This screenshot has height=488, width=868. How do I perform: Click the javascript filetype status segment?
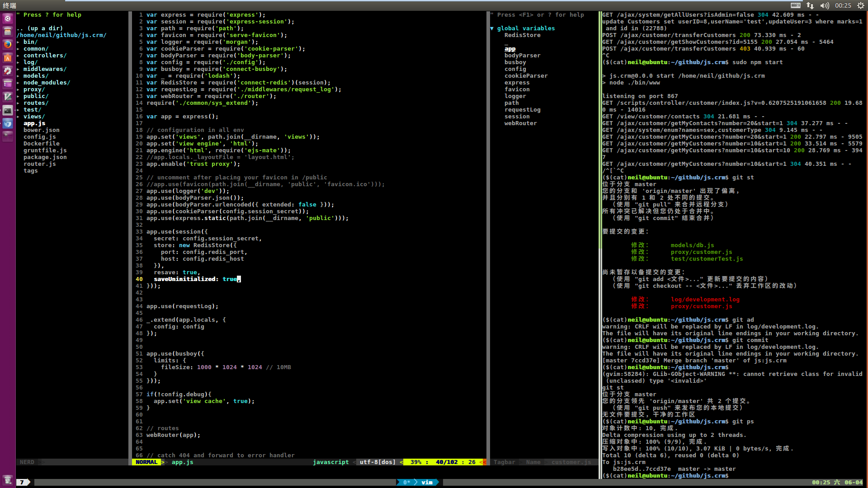click(x=331, y=462)
